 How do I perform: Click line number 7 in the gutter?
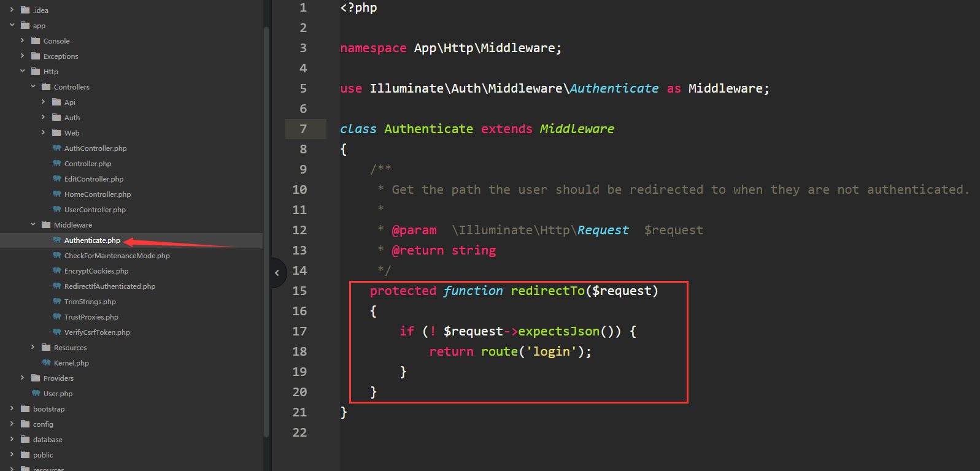click(x=303, y=129)
